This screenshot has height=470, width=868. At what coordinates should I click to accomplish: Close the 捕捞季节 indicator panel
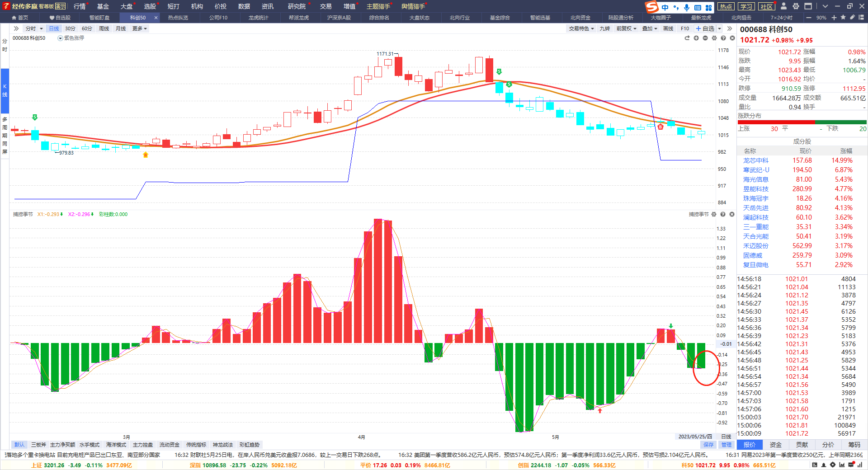pos(732,214)
